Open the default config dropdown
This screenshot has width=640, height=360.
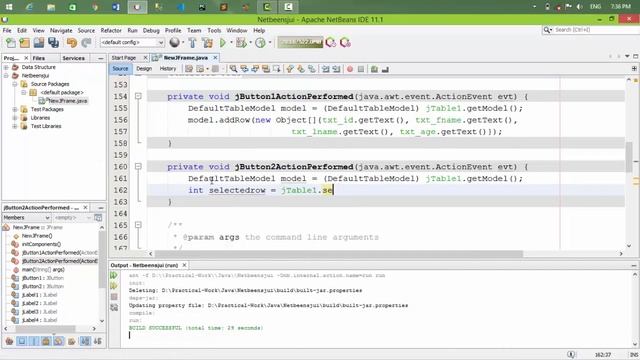click(132, 42)
